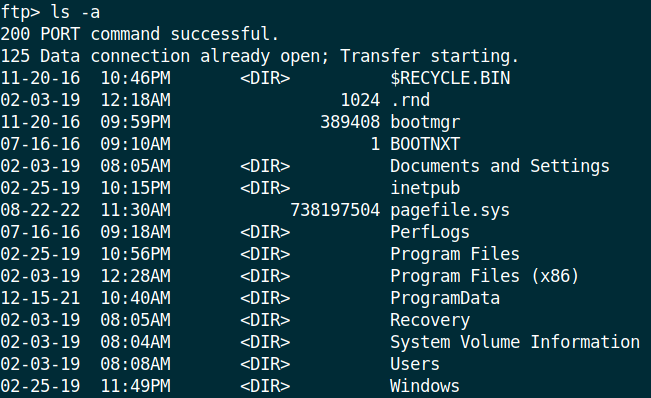The image size is (651, 398).
Task: Select the inetpub directory name
Action: [x=425, y=188]
